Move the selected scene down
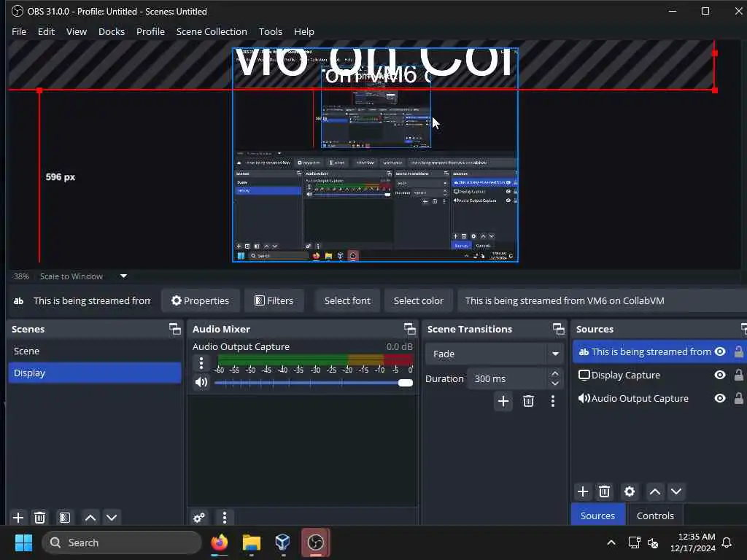The image size is (747, 560). point(112,517)
